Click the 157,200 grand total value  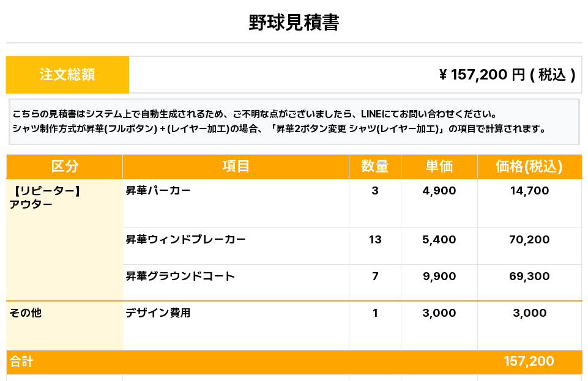pos(529,361)
